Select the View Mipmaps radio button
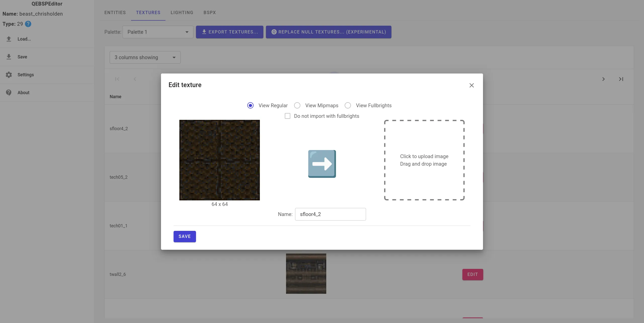 297,105
